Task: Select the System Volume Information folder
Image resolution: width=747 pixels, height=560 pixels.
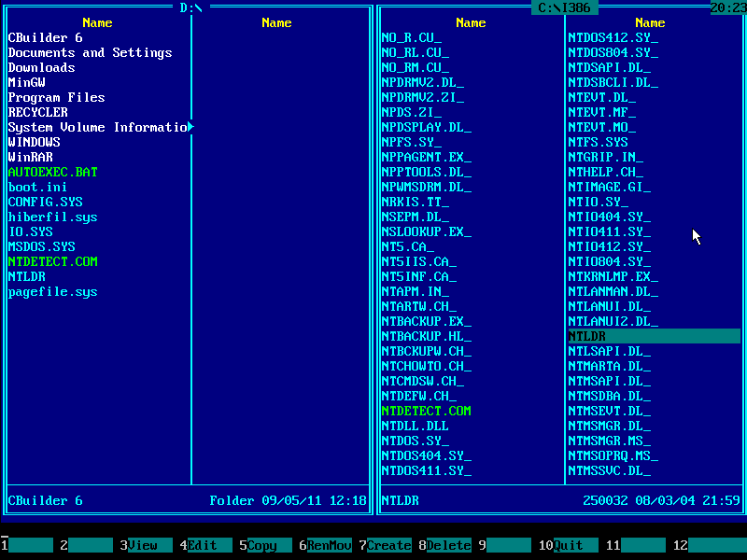Action: pyautogui.click(x=98, y=127)
